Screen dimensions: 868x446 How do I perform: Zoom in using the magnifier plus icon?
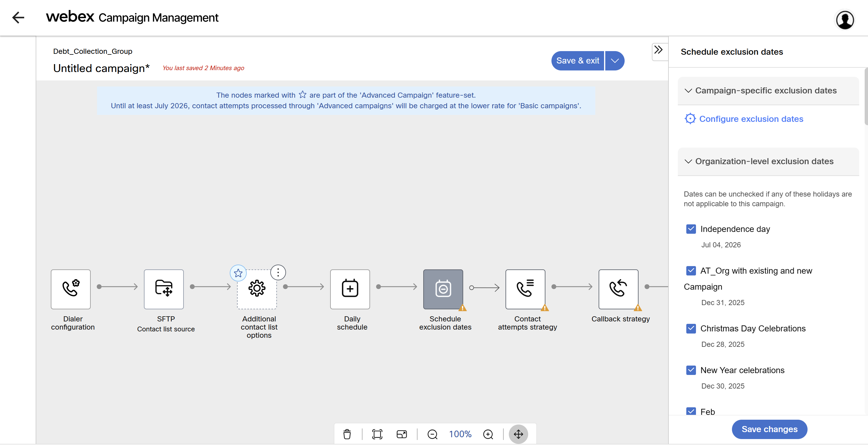point(488,434)
